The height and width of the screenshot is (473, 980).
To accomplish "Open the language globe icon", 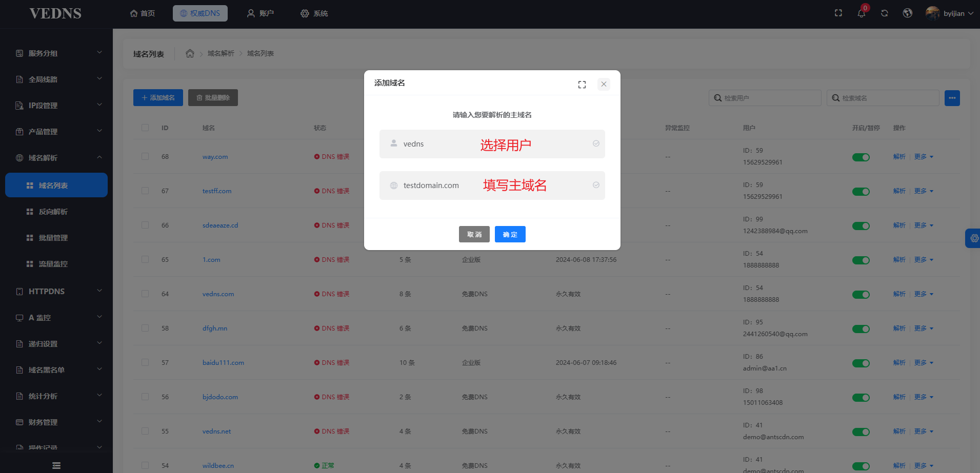I will point(908,13).
